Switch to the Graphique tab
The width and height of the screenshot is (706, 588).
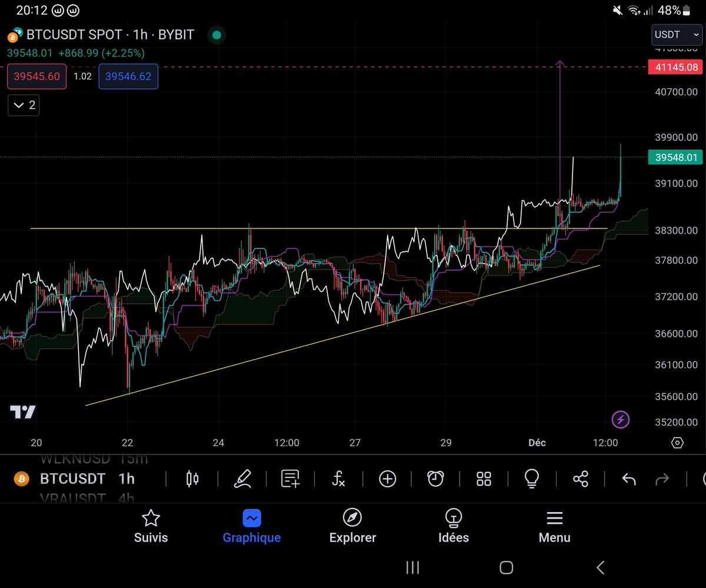pyautogui.click(x=251, y=527)
